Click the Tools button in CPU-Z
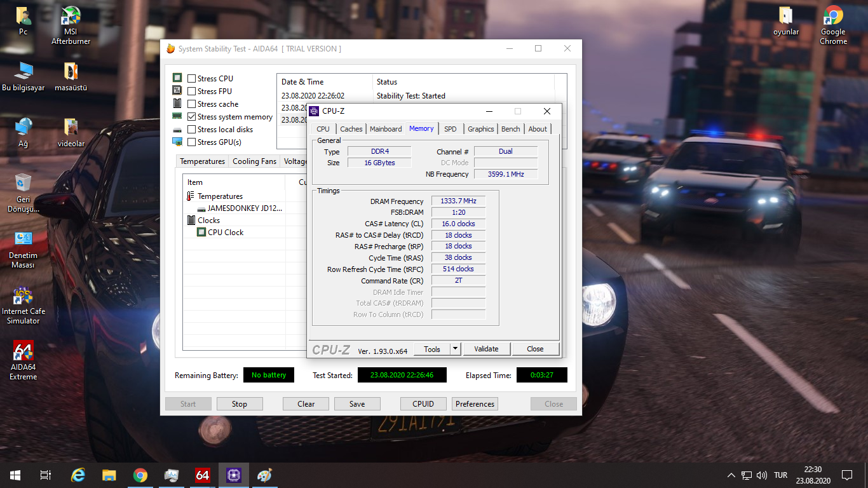This screenshot has height=488, width=868. (x=432, y=349)
